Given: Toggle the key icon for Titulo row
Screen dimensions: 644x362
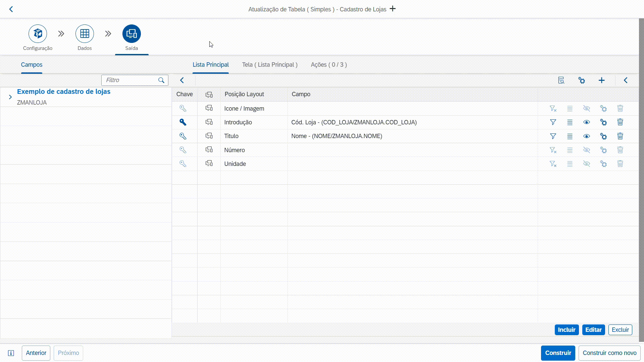Looking at the screenshot, I should [x=183, y=136].
